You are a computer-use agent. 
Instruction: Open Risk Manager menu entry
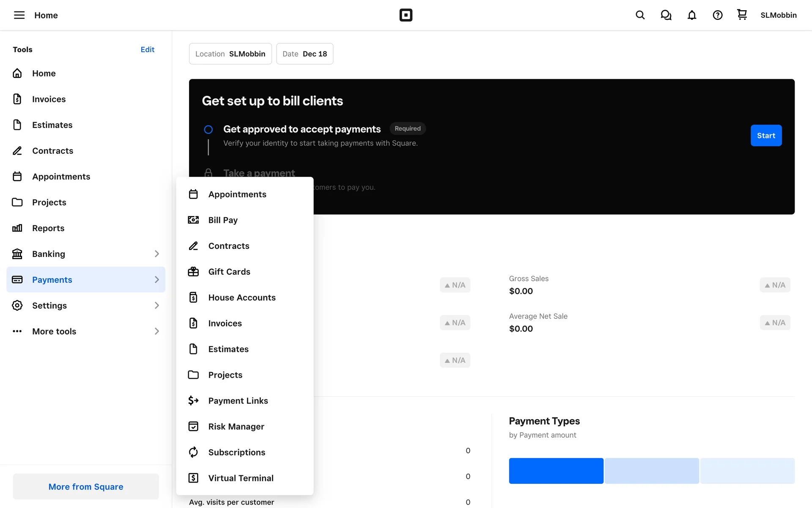236,426
